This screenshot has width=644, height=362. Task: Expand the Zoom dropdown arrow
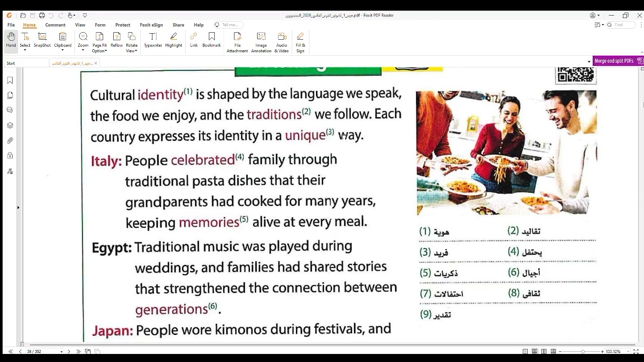pyautogui.click(x=83, y=50)
